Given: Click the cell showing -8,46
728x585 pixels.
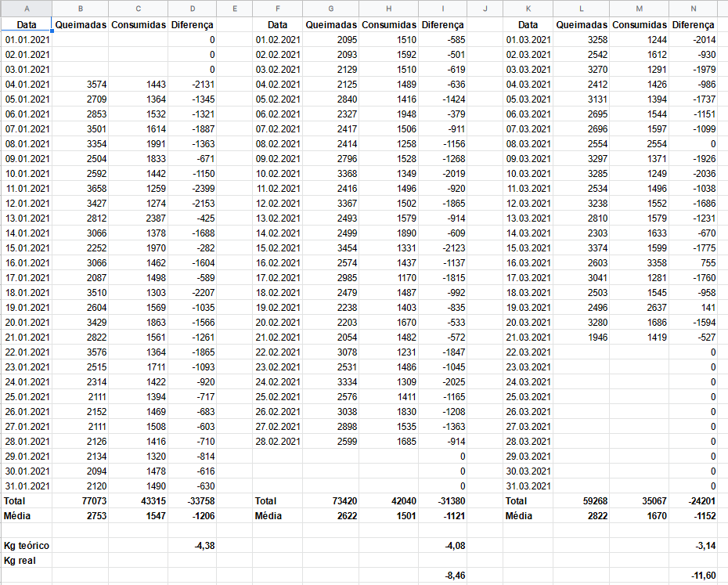Looking at the screenshot, I should [442, 575].
